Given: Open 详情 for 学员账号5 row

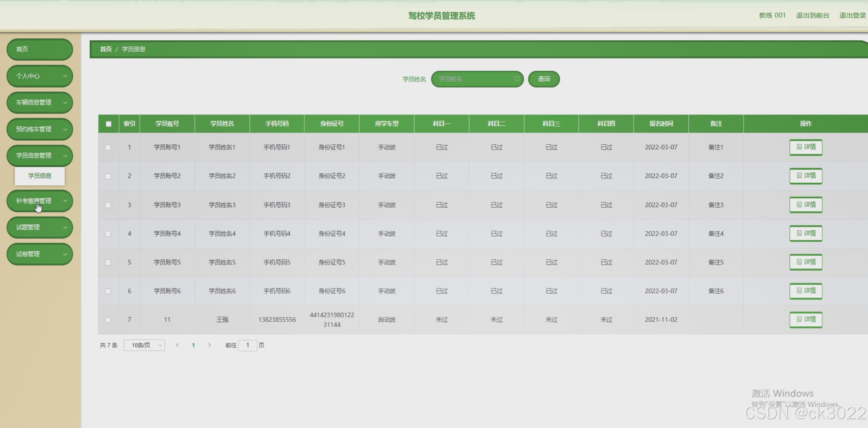Looking at the screenshot, I should point(805,262).
